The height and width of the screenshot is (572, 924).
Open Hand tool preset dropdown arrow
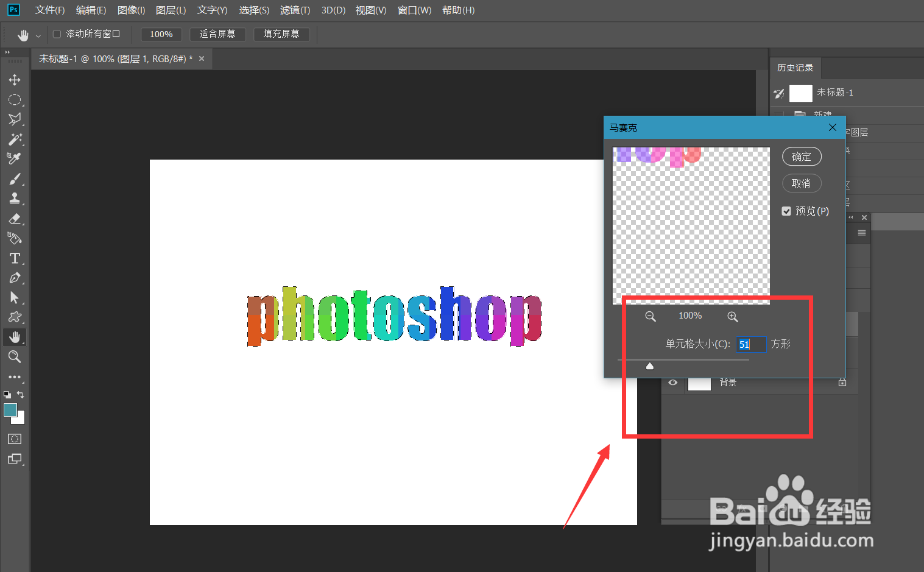(38, 36)
